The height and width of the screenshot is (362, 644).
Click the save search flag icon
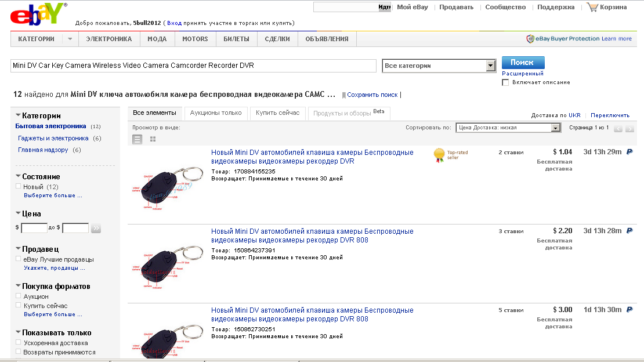click(x=344, y=95)
